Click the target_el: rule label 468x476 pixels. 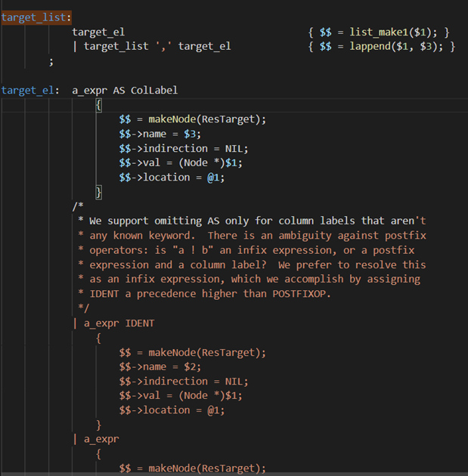pyautogui.click(x=29, y=90)
